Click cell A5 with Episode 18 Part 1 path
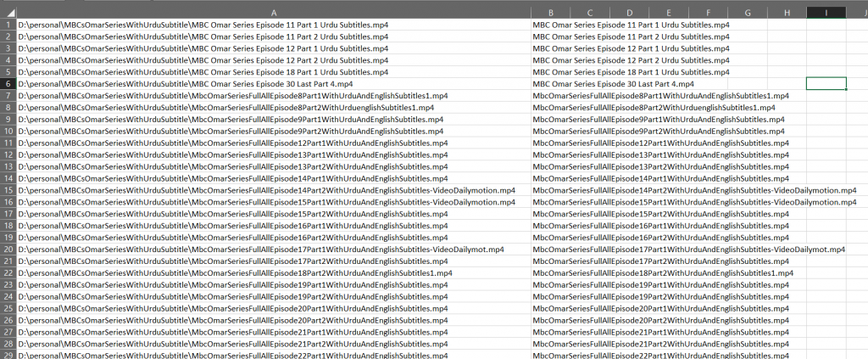 point(274,72)
